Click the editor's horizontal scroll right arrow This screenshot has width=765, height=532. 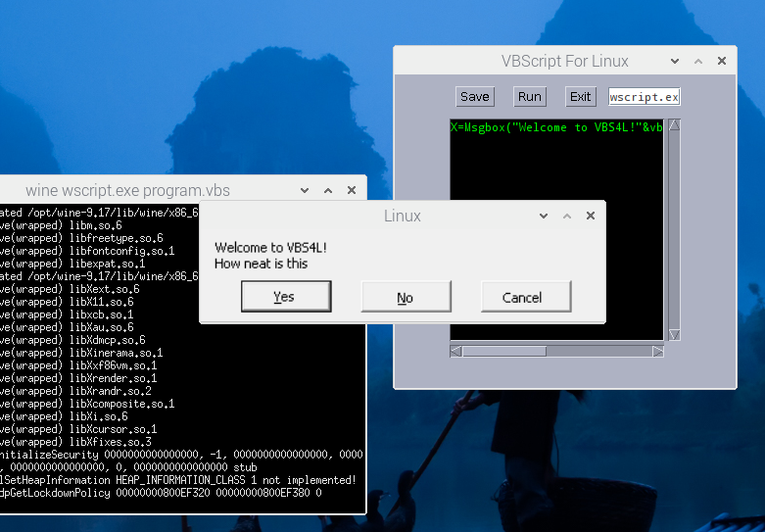pos(657,352)
